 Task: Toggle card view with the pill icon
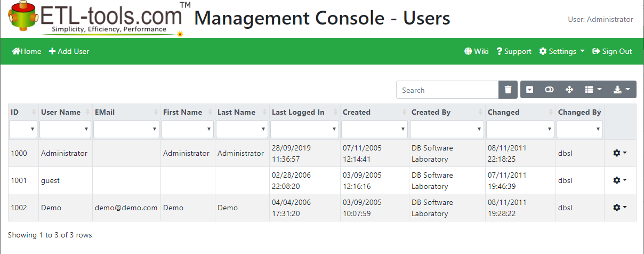coord(549,90)
